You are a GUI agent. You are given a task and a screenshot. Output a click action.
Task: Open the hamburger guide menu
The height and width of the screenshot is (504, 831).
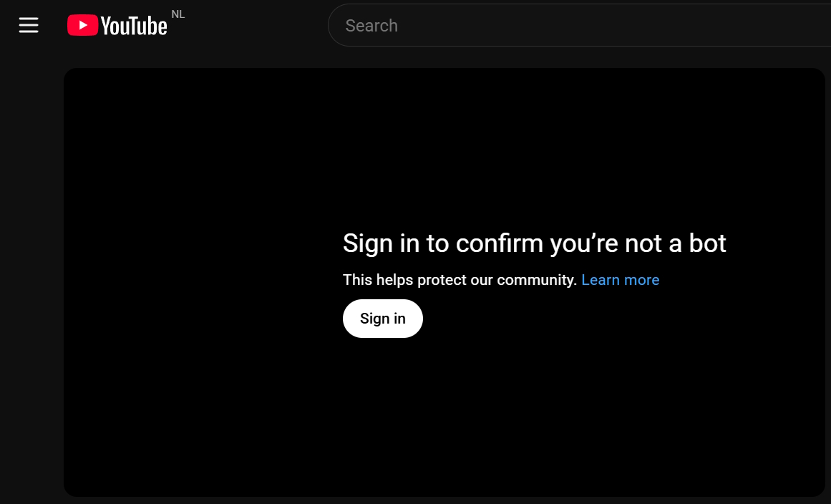pos(29,25)
